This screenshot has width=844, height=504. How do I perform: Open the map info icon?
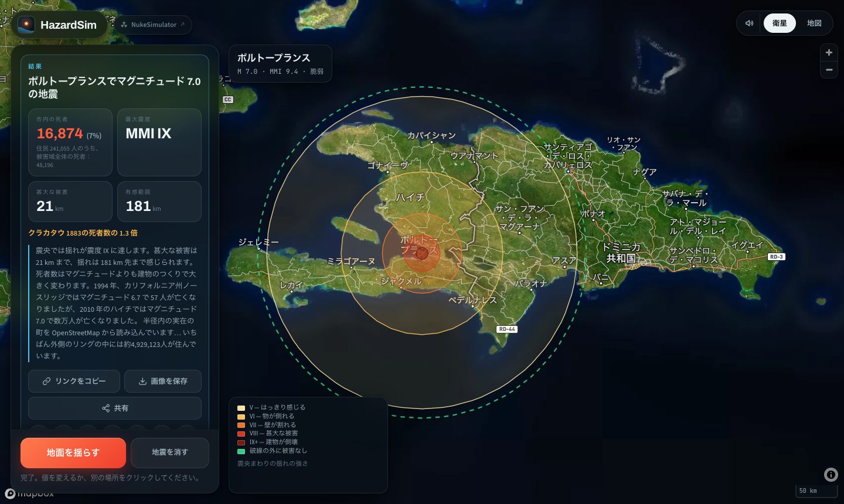coord(831,475)
